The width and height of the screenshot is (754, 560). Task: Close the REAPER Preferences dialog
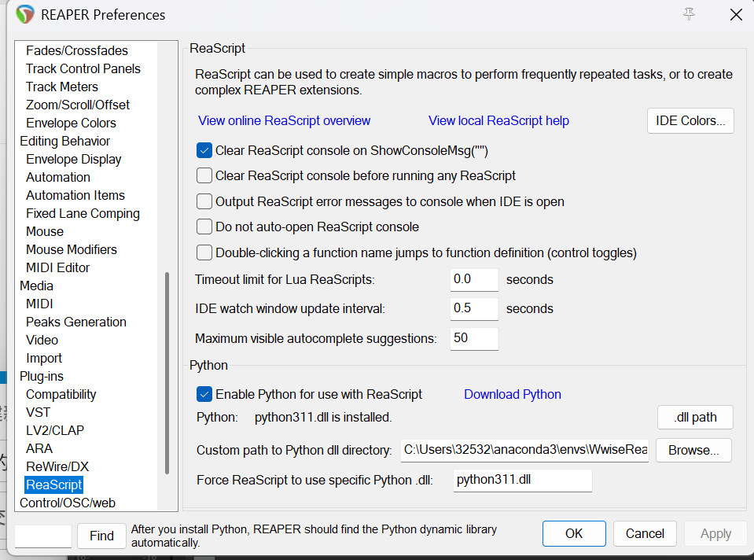coord(736,15)
